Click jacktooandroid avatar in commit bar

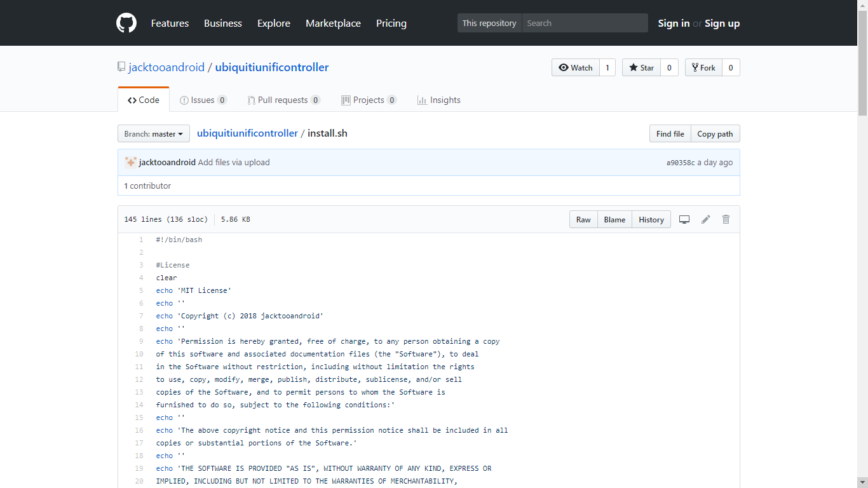click(x=130, y=162)
